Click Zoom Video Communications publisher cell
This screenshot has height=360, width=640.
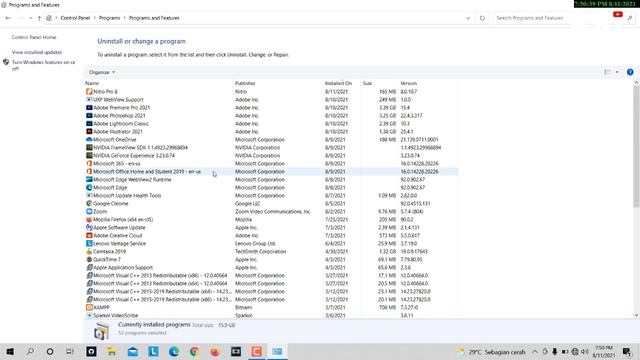pos(273,211)
